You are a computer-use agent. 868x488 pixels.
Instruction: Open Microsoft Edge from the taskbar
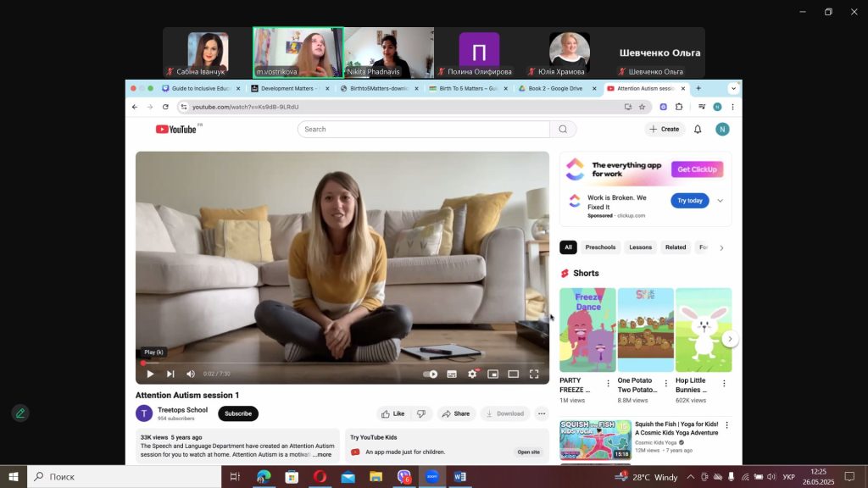point(264,476)
